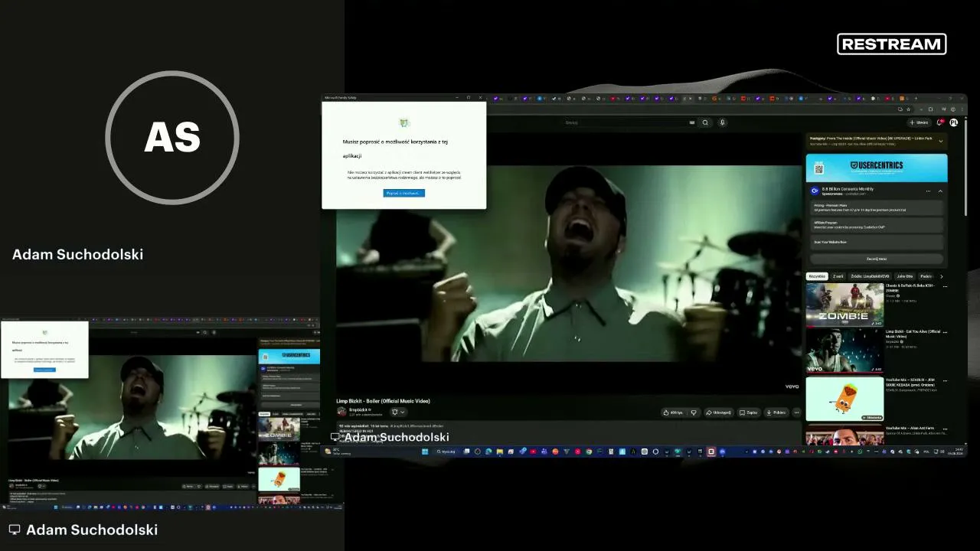Open the on-screen keyboard in search box
The image size is (980, 551).
692,122
